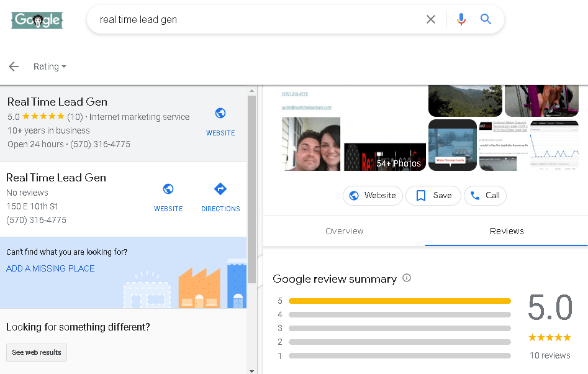Screen dimensions: 588x374
Task: Click the Save bookmark button
Action: (433, 196)
